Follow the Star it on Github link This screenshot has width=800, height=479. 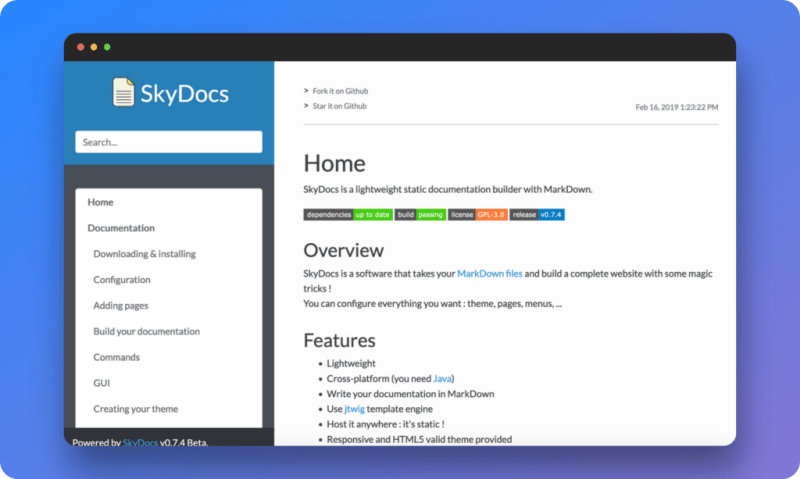(x=340, y=106)
